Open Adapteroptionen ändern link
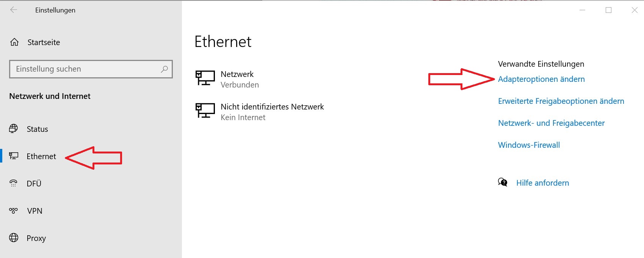This screenshot has width=644, height=258. pos(541,79)
